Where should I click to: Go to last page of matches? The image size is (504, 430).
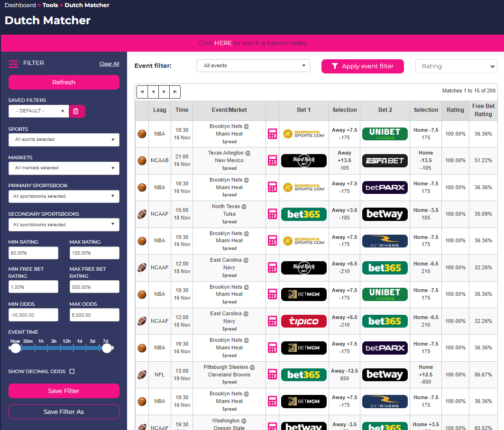pos(175,92)
